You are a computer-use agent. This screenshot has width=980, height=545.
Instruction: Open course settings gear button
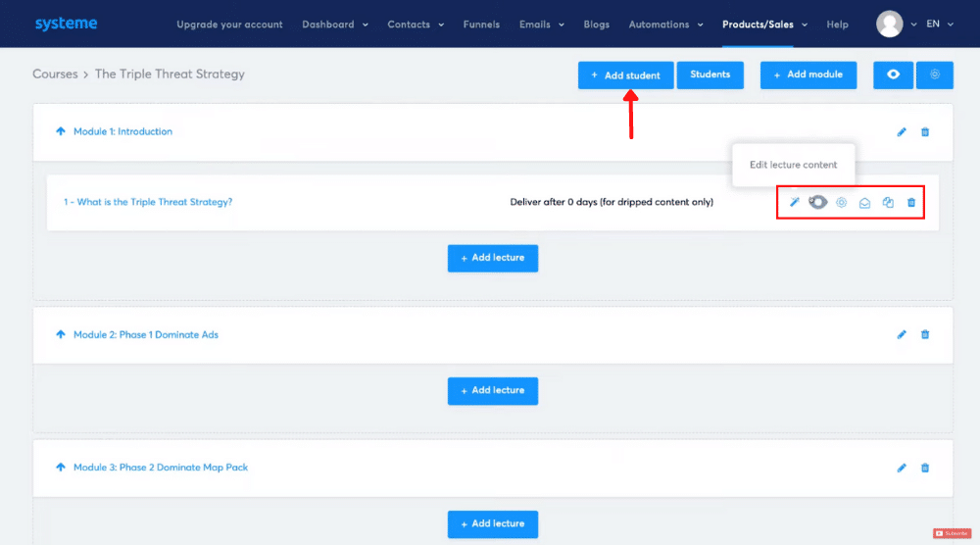[934, 75]
